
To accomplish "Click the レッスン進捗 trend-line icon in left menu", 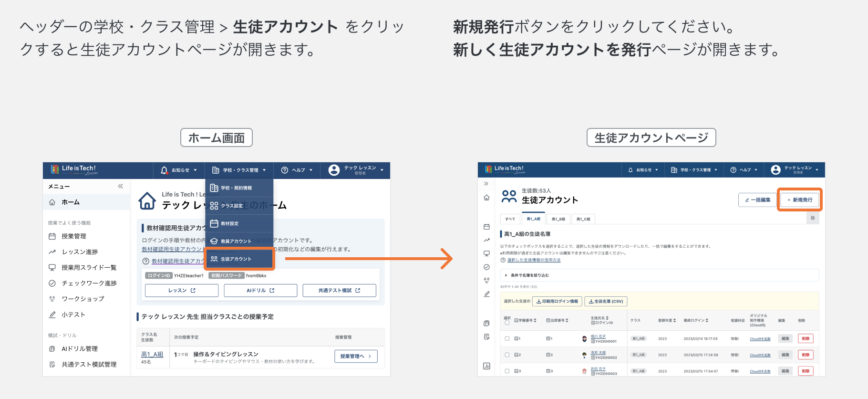I will 52,252.
